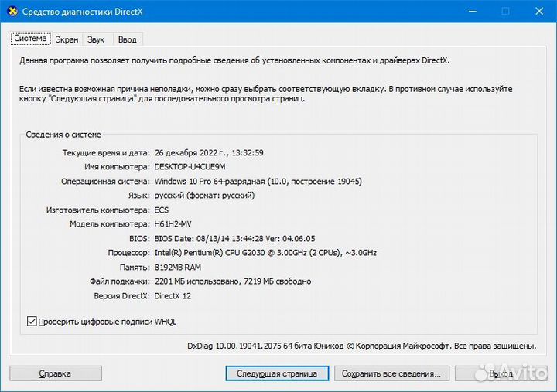Select the Ввод tab
Screen dimensions: 557x392
click(x=127, y=39)
